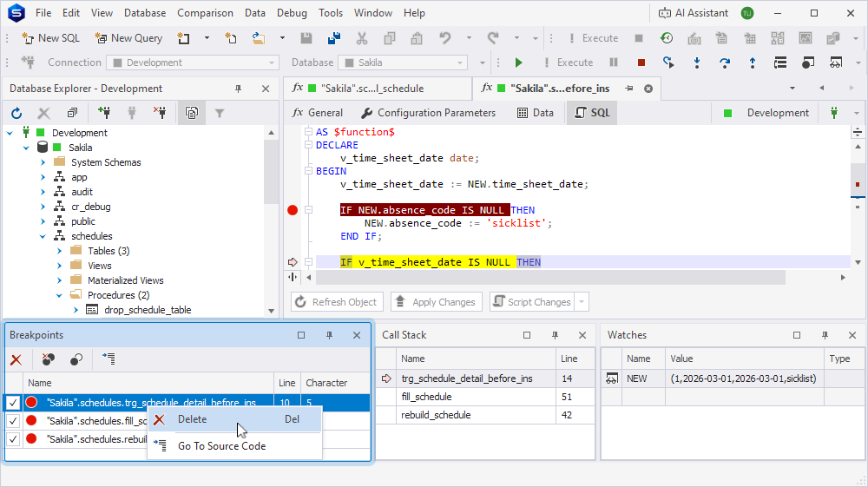Select drop_schedule_table procedure in tree
Viewport: 868px width, 487px height.
[148, 310]
